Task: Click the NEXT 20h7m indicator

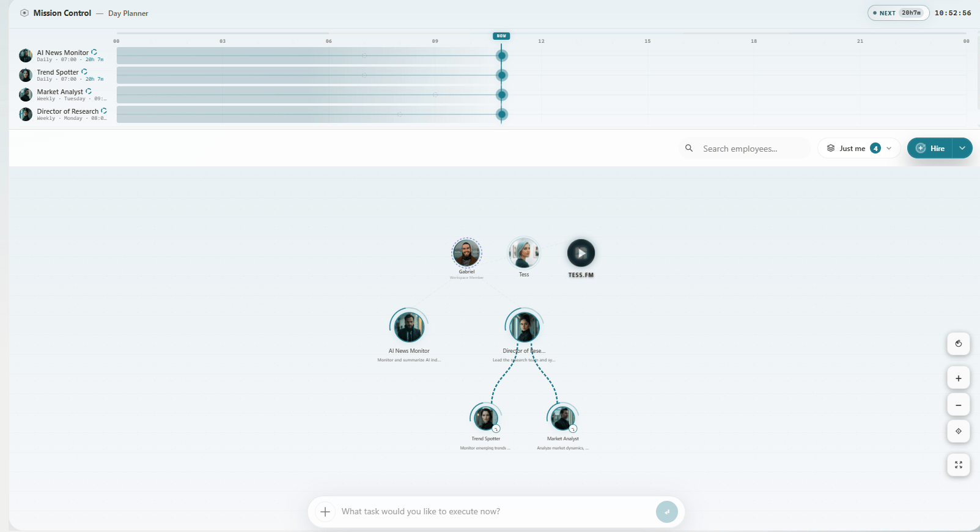Action: point(898,13)
